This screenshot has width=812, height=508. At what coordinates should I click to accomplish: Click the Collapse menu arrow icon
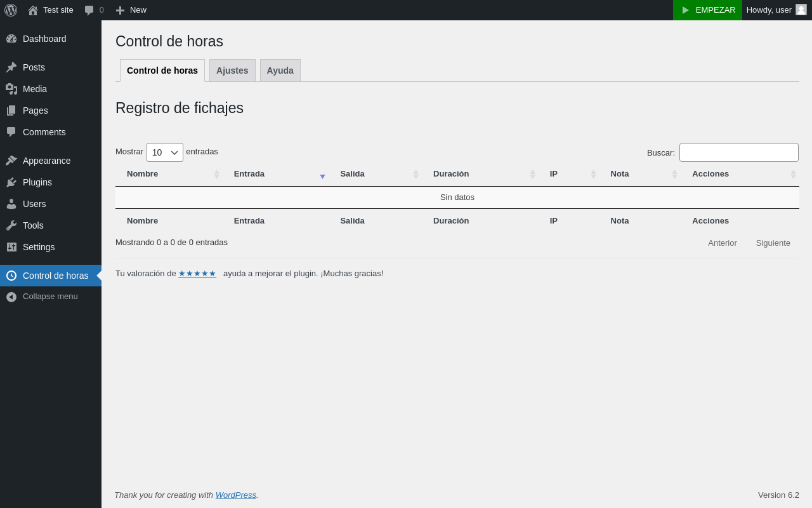[11, 297]
